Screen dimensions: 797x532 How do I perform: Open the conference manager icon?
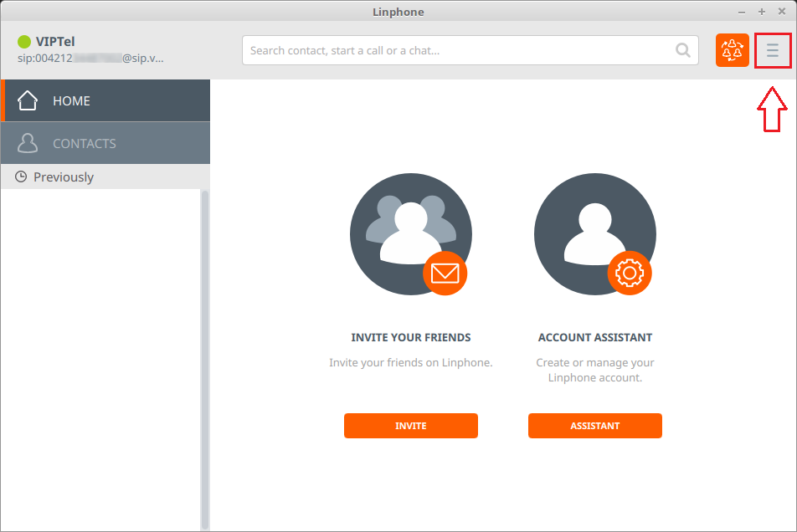pos(732,50)
